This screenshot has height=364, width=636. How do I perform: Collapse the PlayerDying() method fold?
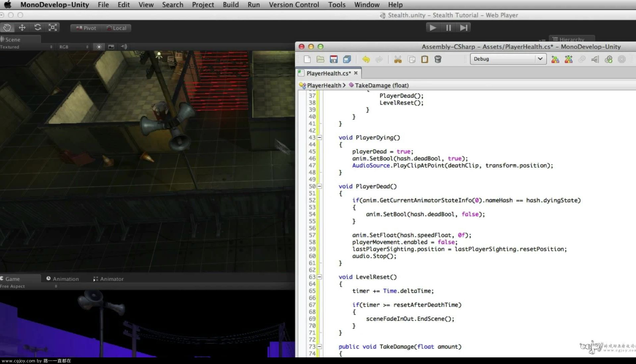point(319,137)
